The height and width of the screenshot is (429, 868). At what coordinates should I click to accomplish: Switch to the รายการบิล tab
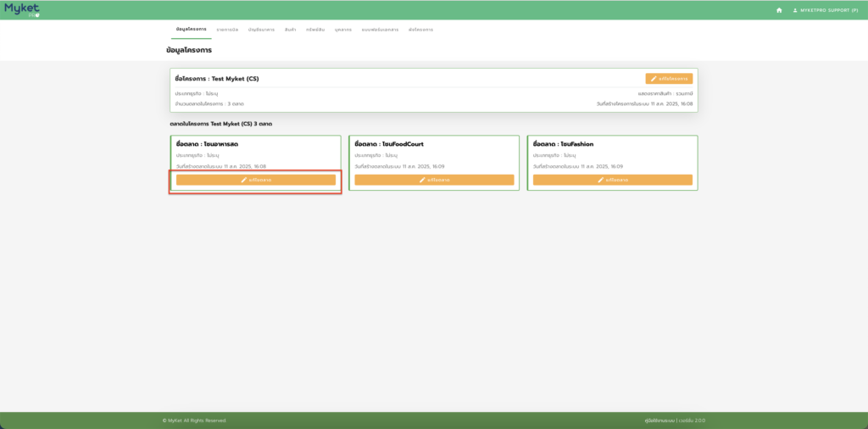(227, 30)
